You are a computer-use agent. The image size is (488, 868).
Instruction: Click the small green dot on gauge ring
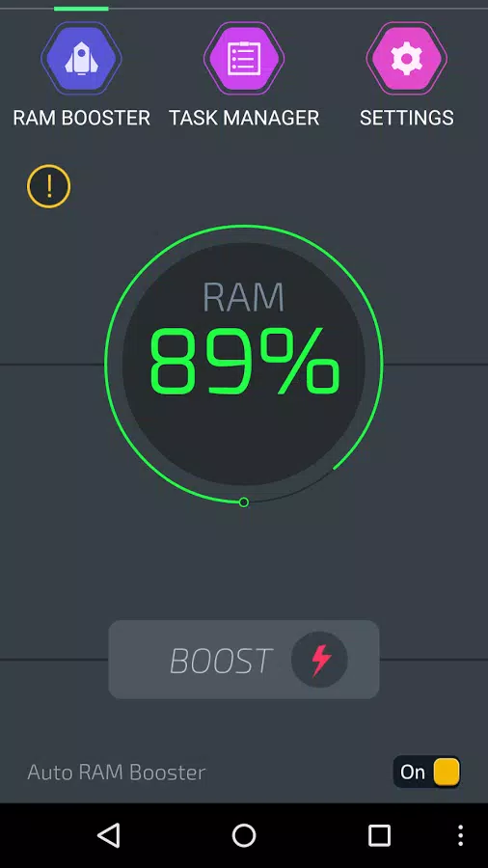click(x=244, y=502)
